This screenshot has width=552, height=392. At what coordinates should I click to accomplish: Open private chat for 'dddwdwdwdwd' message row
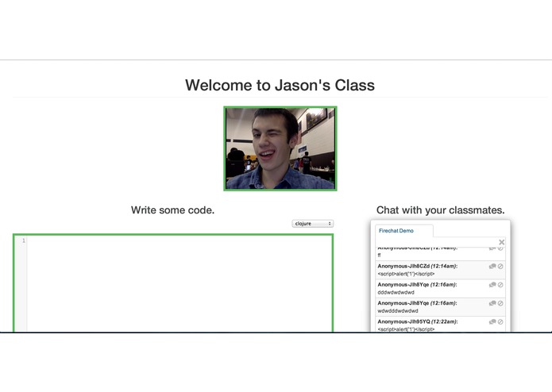click(x=492, y=285)
